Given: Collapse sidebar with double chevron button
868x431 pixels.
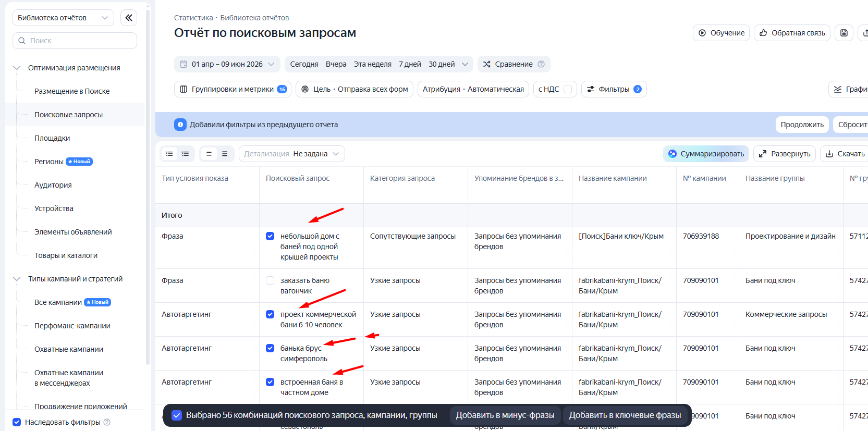Looking at the screenshot, I should tap(129, 18).
